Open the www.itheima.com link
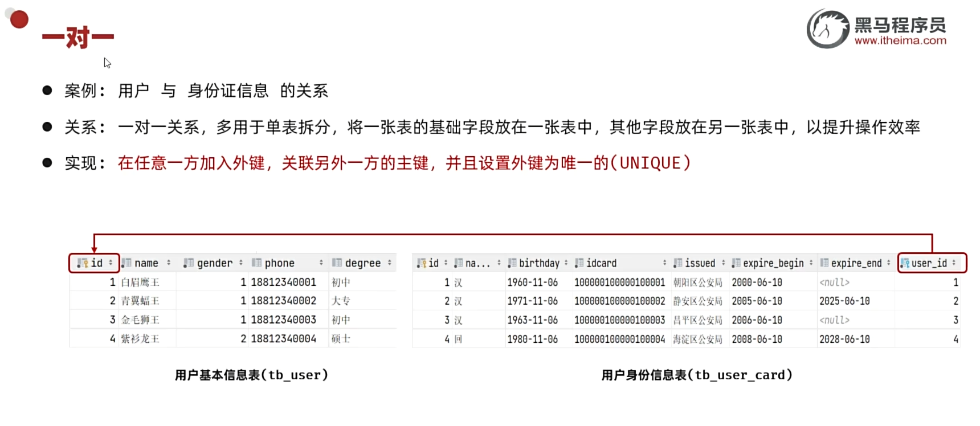980x426 pixels. pos(900,40)
